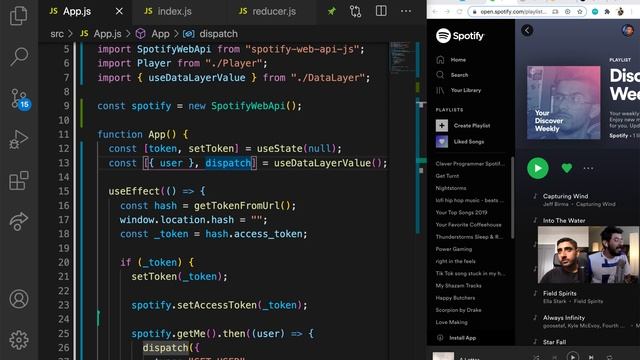Select the src breadcrumb segment

point(57,34)
